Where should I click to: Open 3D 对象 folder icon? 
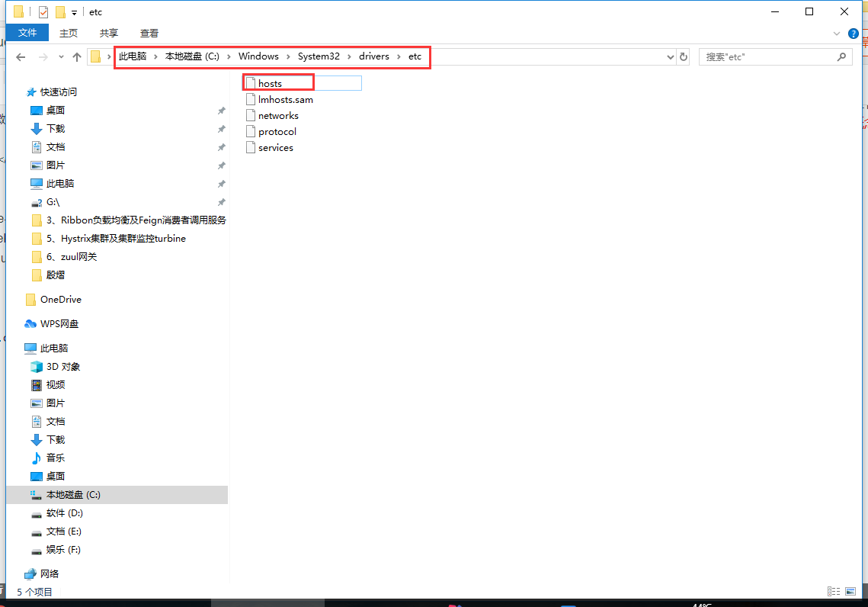click(x=37, y=367)
